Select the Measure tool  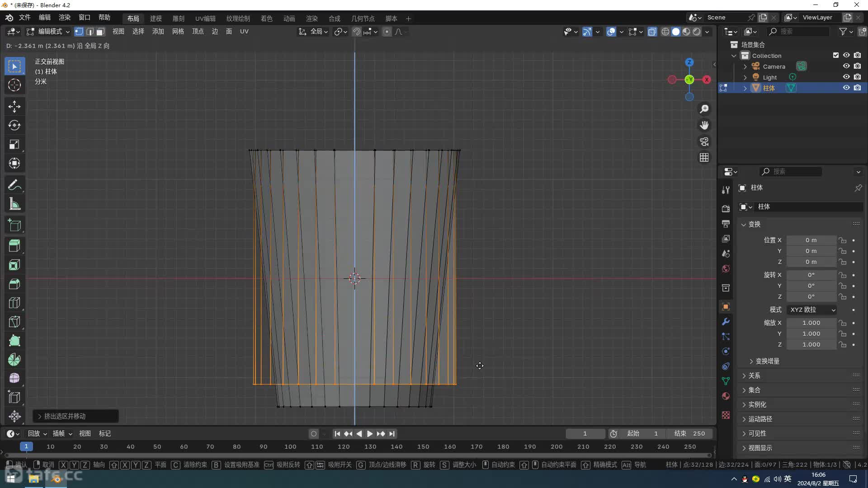coord(14,204)
